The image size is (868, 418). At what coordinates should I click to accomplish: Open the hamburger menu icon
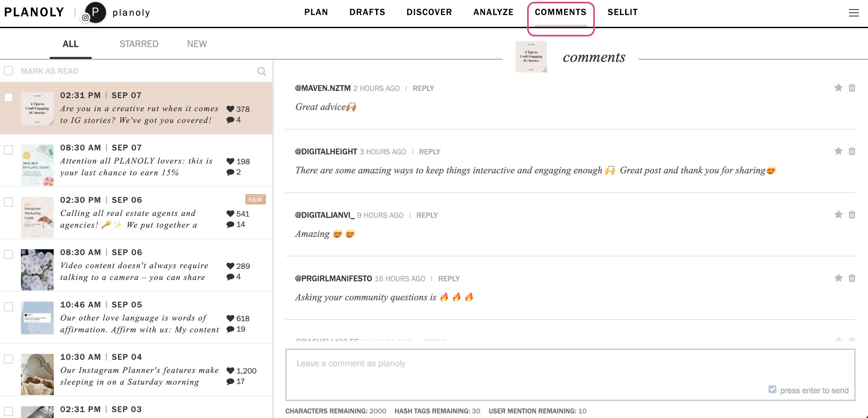(854, 13)
